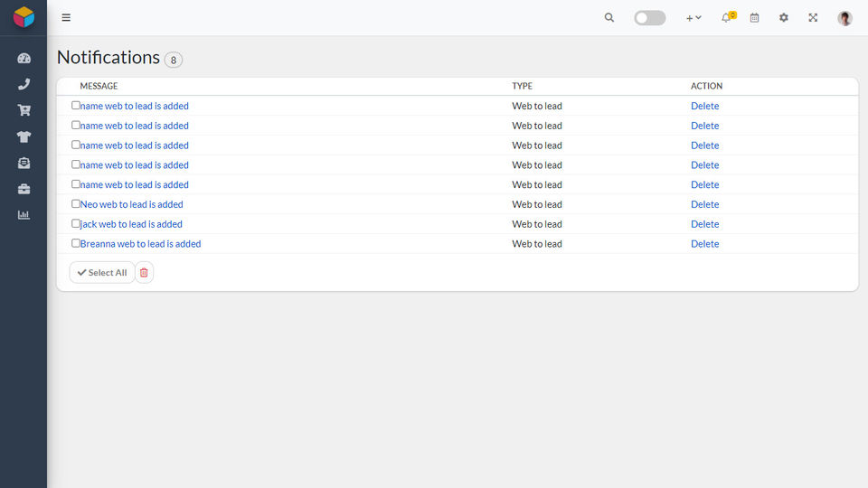The width and height of the screenshot is (868, 488).
Task: Open the jack web to lead is added link
Action: [131, 224]
